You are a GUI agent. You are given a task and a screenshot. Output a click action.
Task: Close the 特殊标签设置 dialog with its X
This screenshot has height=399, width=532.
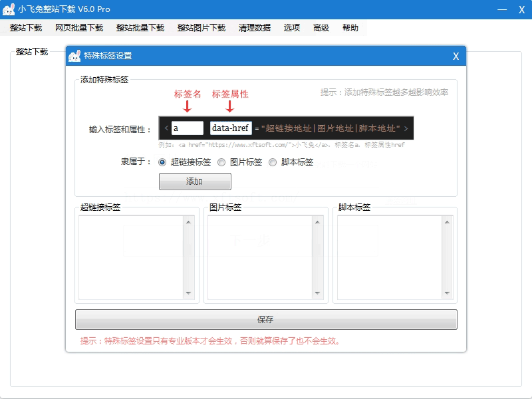[456, 56]
